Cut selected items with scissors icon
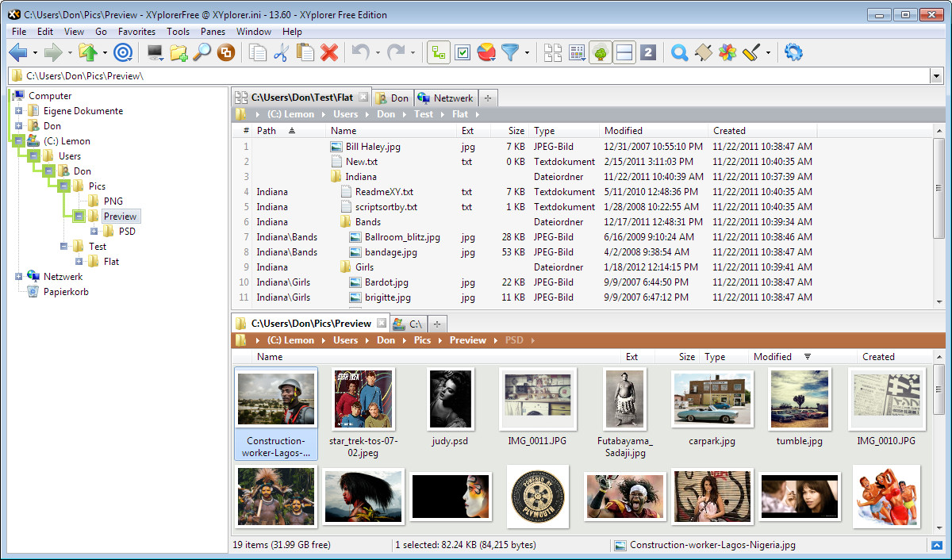 pyautogui.click(x=281, y=53)
